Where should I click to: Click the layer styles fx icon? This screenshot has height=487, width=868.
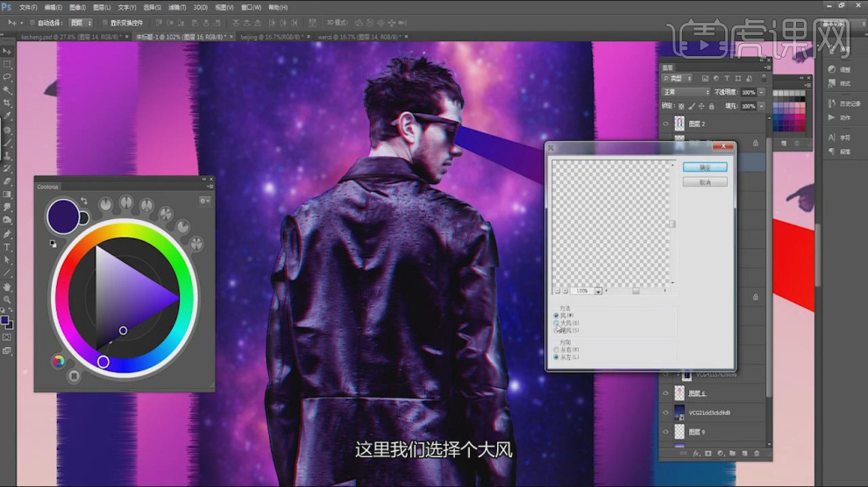coord(696,454)
